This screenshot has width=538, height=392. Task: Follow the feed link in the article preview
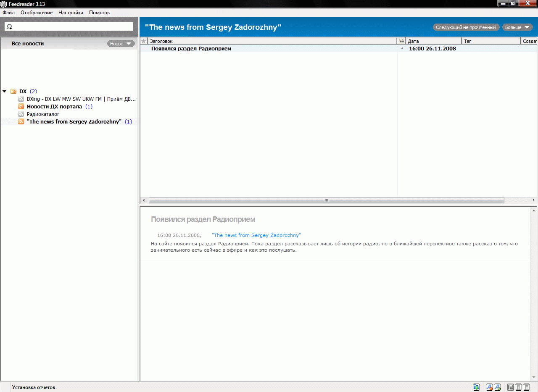(256, 235)
